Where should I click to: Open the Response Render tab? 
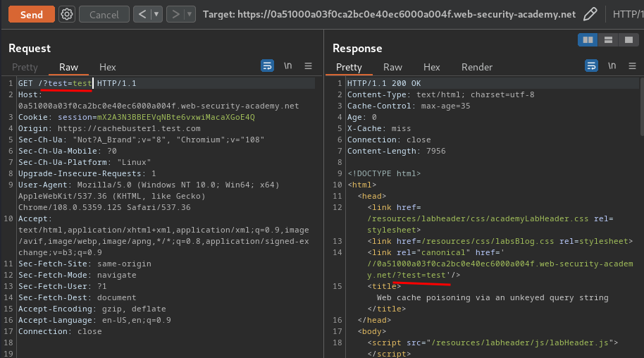477,67
